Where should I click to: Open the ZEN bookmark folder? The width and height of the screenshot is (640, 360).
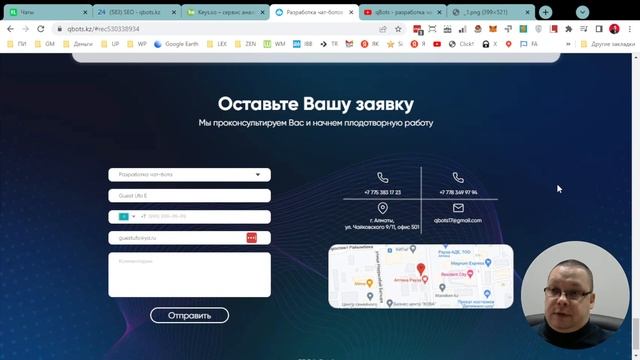(245, 44)
